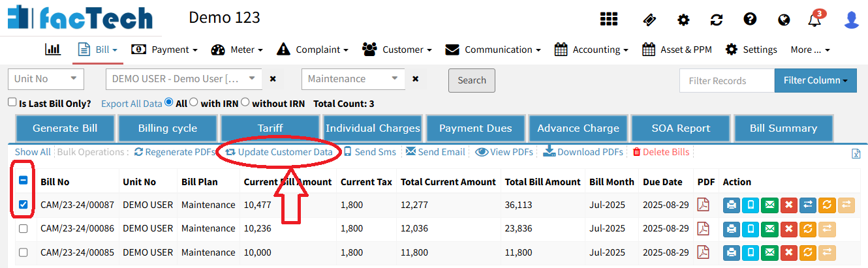Click the refresh sync icon in header

(717, 20)
